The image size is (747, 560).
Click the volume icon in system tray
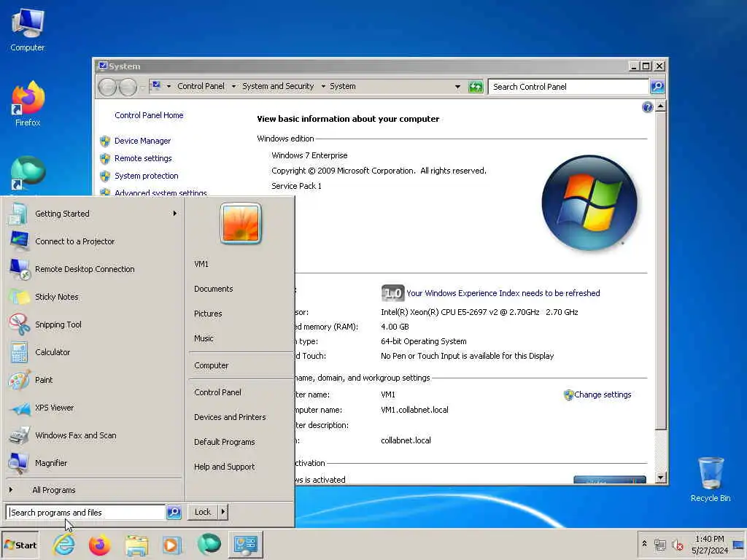[677, 545]
